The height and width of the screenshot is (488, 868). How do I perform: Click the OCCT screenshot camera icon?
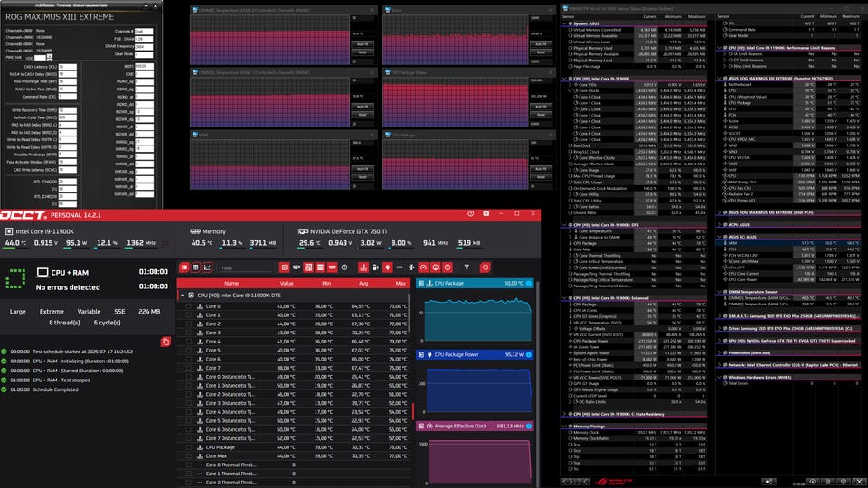pyautogui.click(x=486, y=213)
